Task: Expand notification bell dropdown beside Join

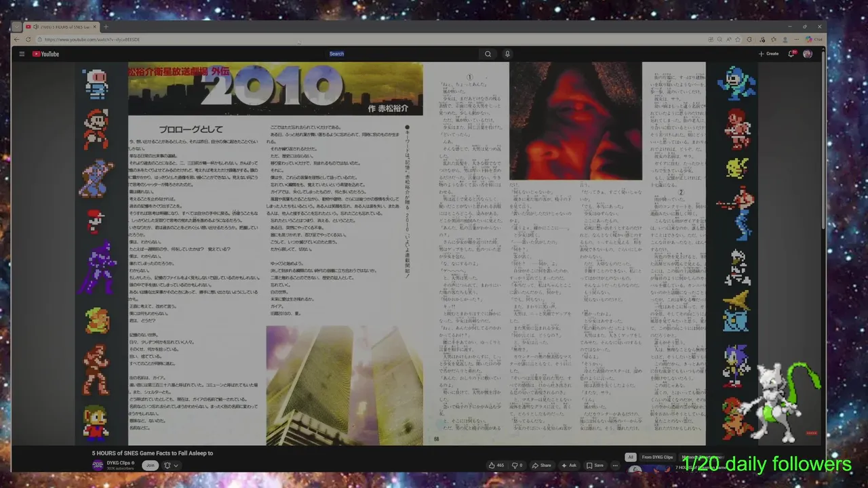Action: pos(171,466)
